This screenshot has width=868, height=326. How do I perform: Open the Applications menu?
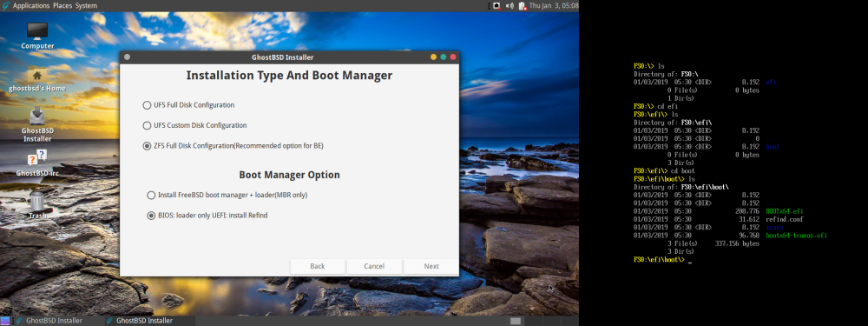[31, 5]
